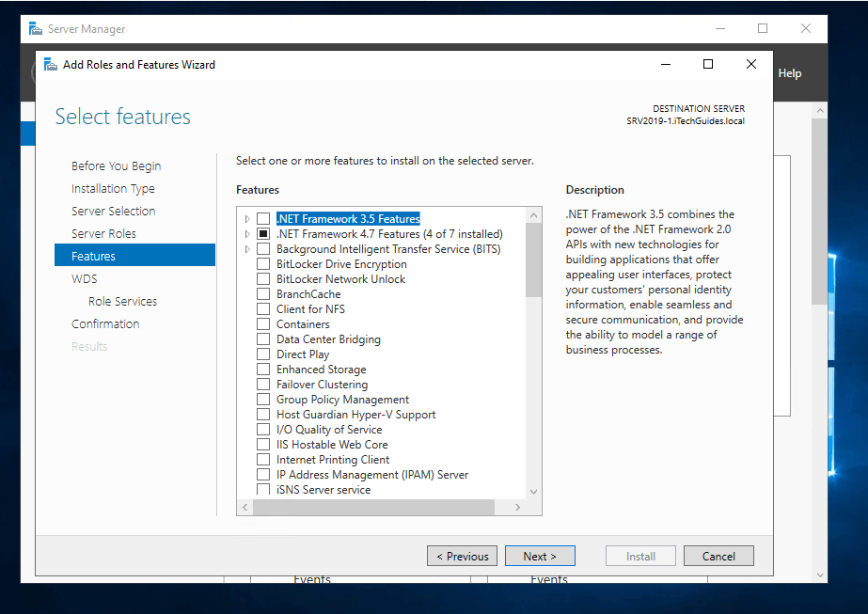
Task: Open the Installation Type page
Action: pos(113,188)
